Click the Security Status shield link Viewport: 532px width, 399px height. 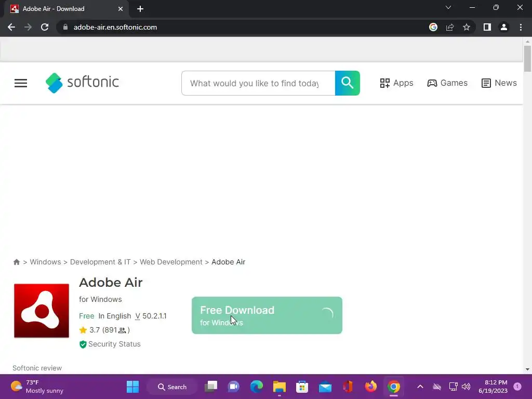click(x=110, y=344)
